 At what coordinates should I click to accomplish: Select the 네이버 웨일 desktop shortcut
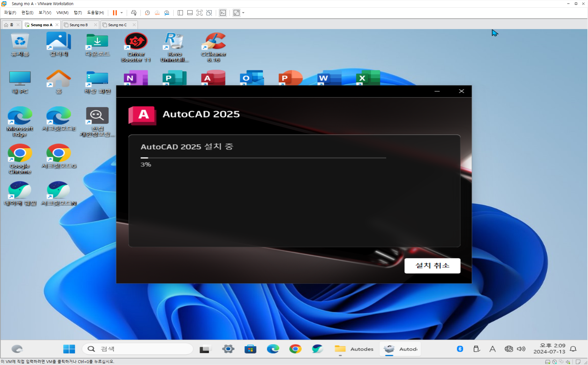point(20,194)
